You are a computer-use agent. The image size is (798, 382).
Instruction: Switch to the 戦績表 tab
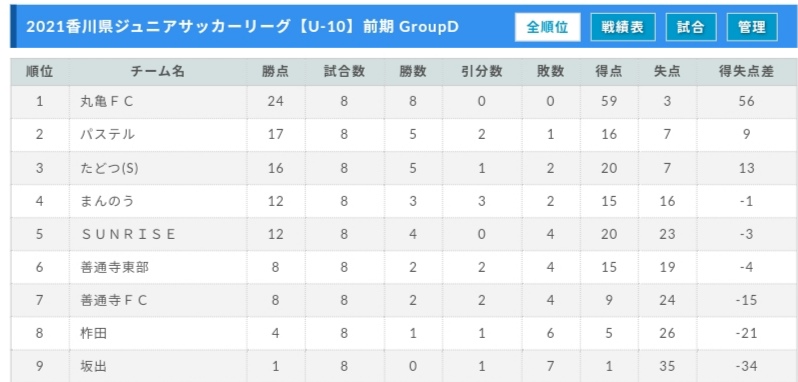click(x=622, y=27)
